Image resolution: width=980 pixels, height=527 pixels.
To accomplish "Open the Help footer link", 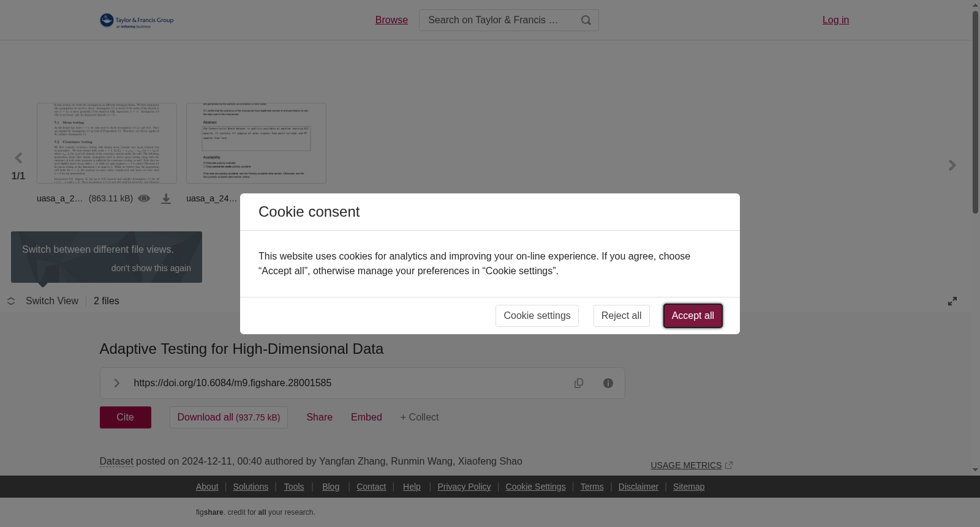I will tap(412, 487).
